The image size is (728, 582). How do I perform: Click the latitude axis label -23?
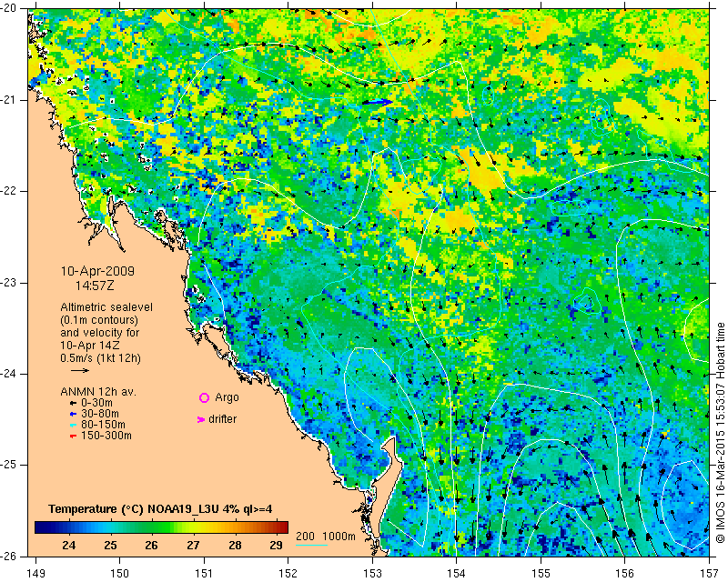[x=8, y=283]
